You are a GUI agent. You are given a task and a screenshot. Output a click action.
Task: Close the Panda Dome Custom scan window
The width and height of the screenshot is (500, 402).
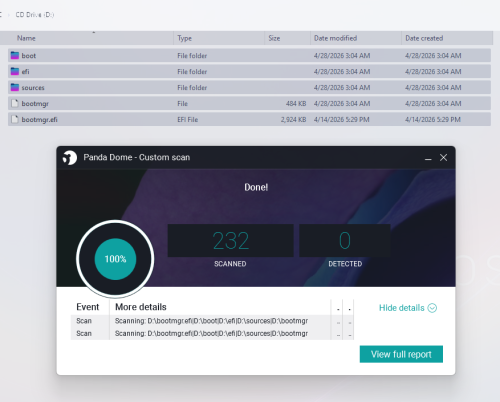[443, 158]
